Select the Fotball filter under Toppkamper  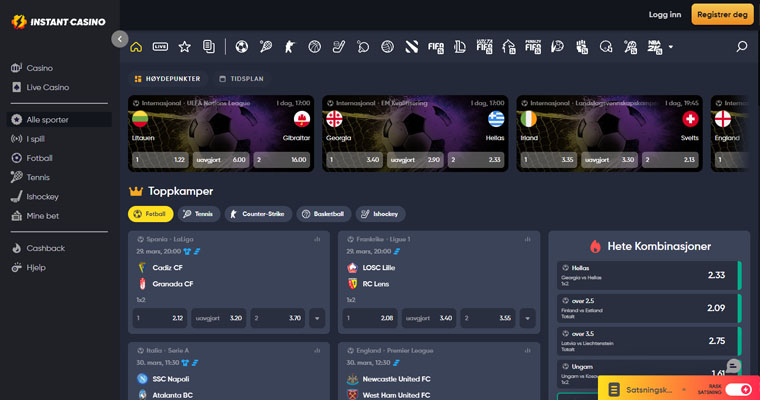tap(150, 214)
